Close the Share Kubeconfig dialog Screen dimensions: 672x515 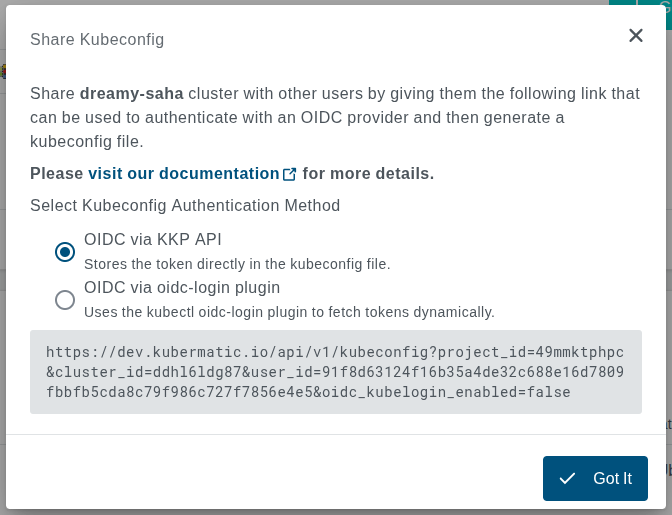click(x=636, y=36)
